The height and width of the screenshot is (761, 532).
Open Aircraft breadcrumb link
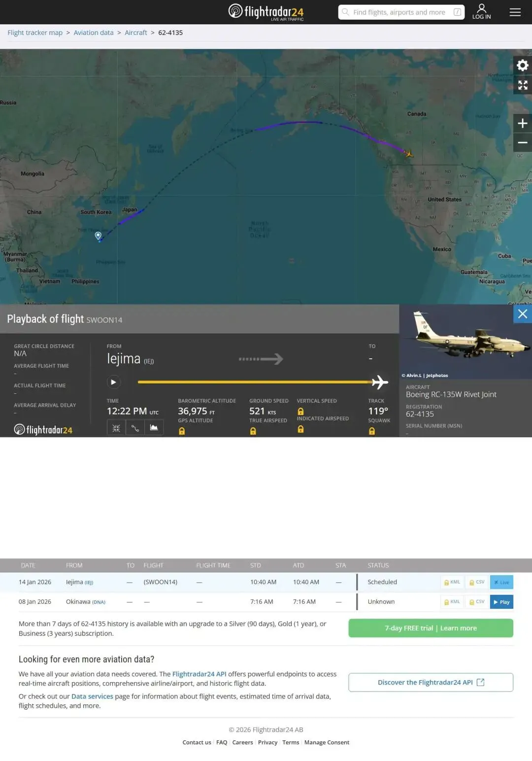[x=136, y=33]
